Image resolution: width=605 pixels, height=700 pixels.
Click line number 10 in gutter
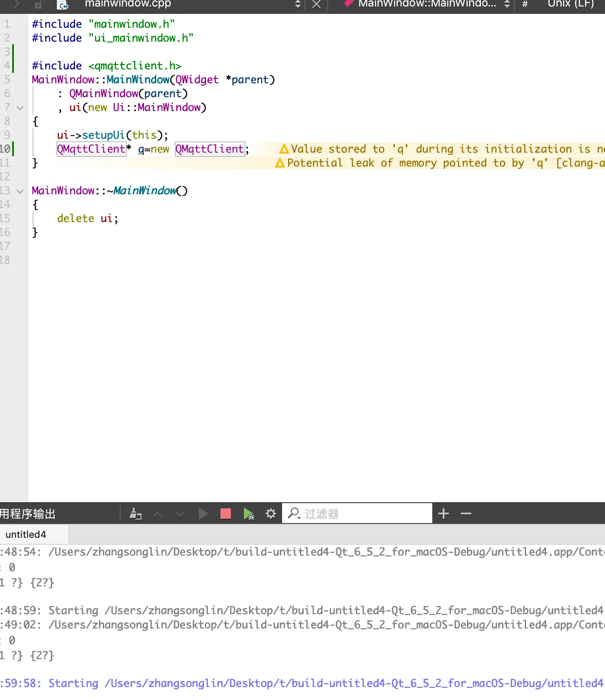point(5,149)
